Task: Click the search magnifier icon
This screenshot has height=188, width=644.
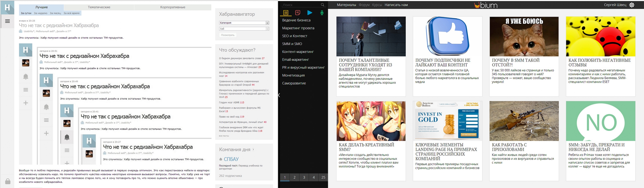Action: (x=323, y=5)
